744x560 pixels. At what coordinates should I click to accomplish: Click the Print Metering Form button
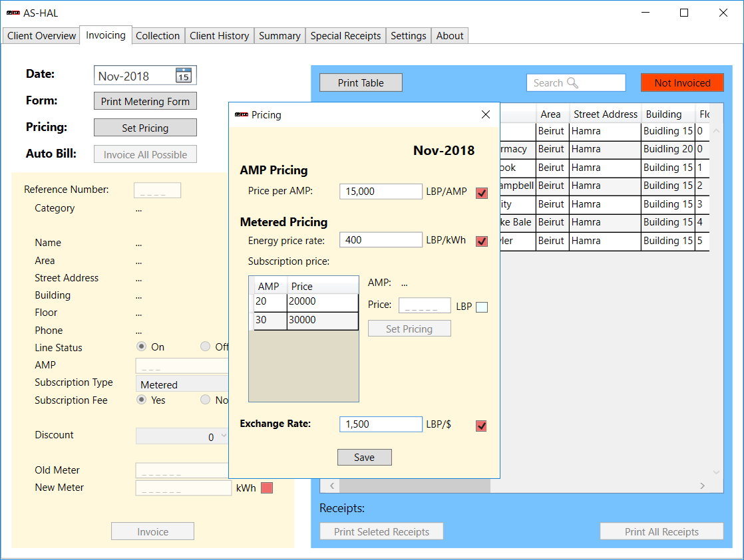pyautogui.click(x=145, y=101)
